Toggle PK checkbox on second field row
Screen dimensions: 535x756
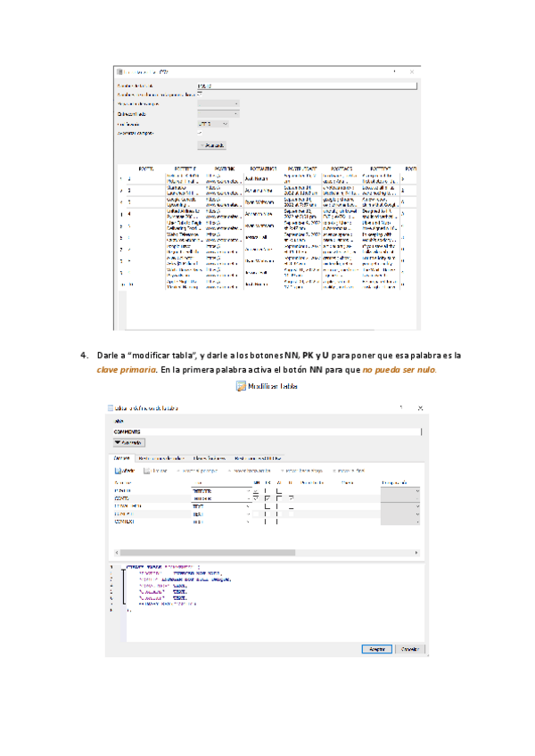(267, 497)
